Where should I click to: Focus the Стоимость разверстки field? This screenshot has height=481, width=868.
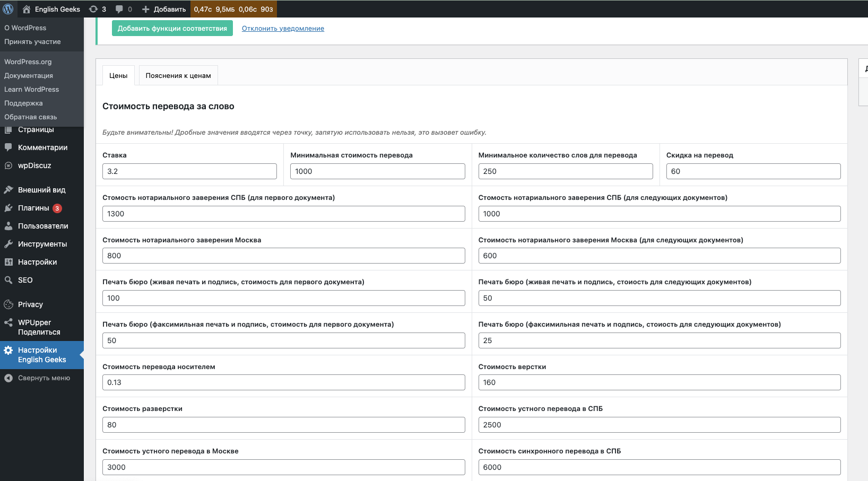coord(284,425)
